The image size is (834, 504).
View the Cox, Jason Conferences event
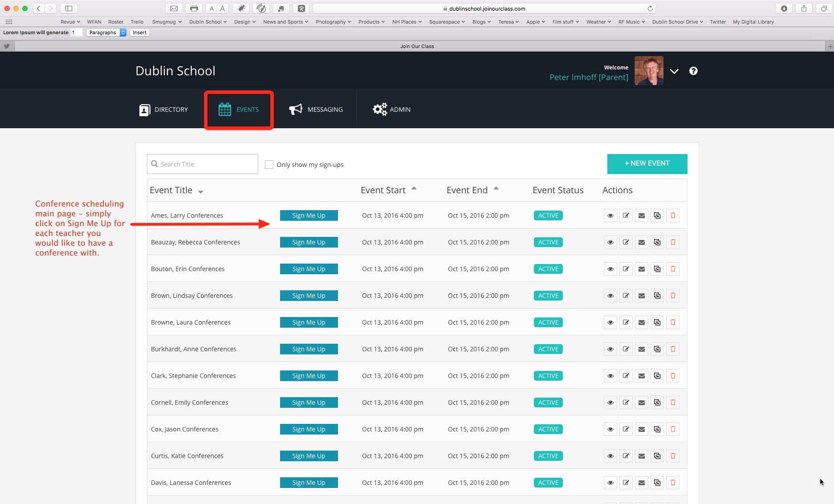[610, 429]
